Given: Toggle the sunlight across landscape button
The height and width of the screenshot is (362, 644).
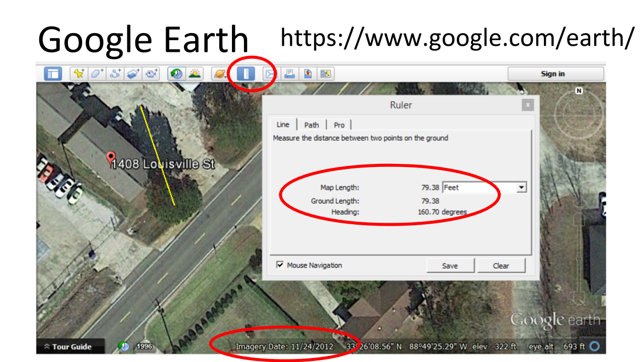Looking at the screenshot, I should coord(194,74).
